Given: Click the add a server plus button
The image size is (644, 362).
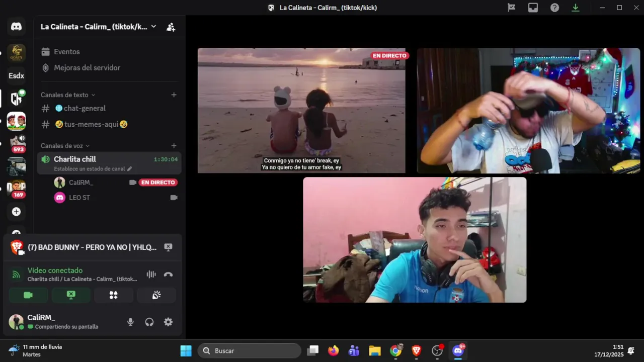Looking at the screenshot, I should [16, 212].
